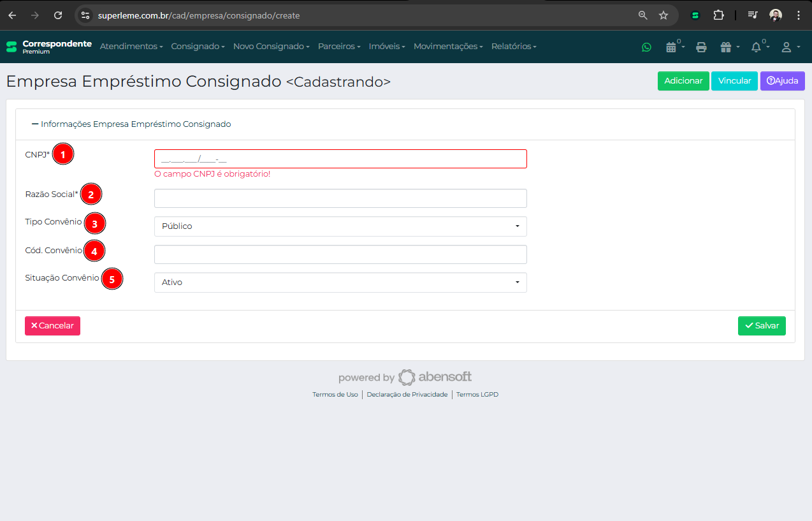Click the printer icon in navbar

click(701, 47)
